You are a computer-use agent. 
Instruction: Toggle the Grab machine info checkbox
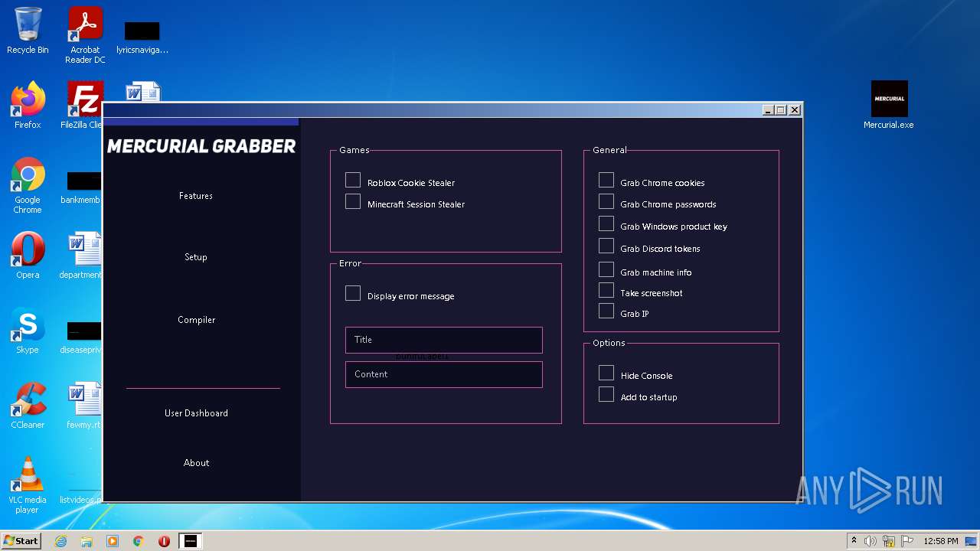[x=606, y=270]
